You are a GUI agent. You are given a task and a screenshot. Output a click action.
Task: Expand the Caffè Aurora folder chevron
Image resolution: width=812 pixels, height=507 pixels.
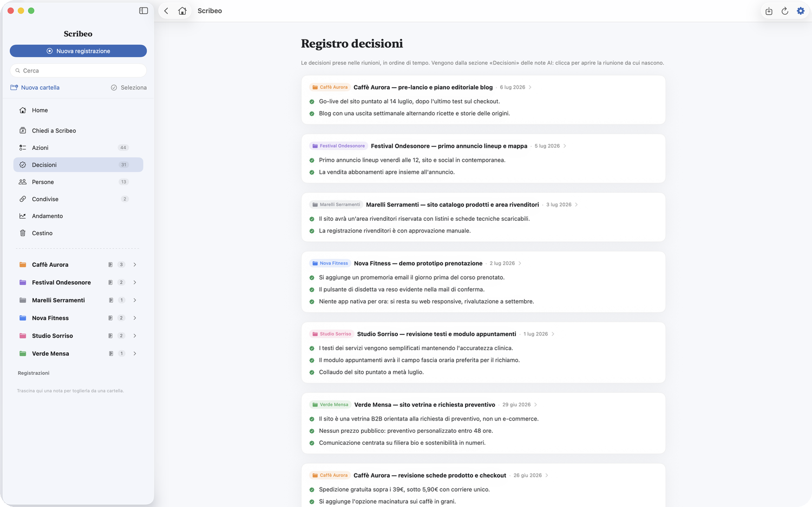[x=135, y=265]
